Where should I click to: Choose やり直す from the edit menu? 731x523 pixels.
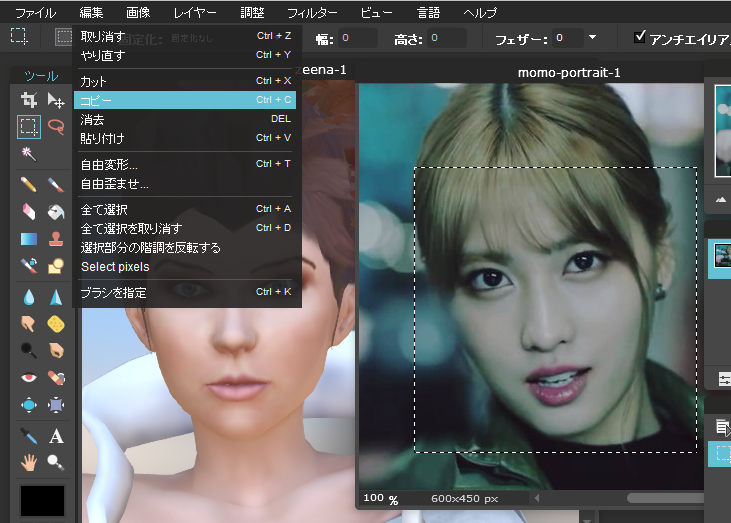[185, 55]
